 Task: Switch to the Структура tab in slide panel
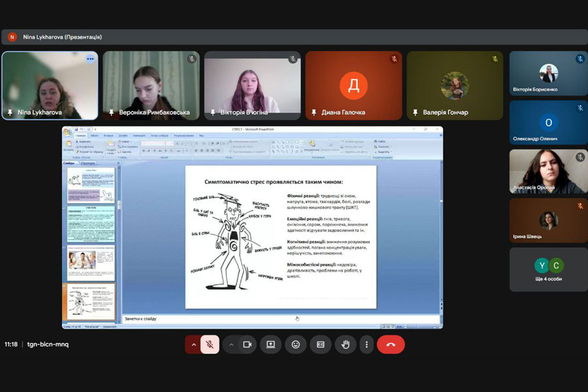[x=88, y=163]
